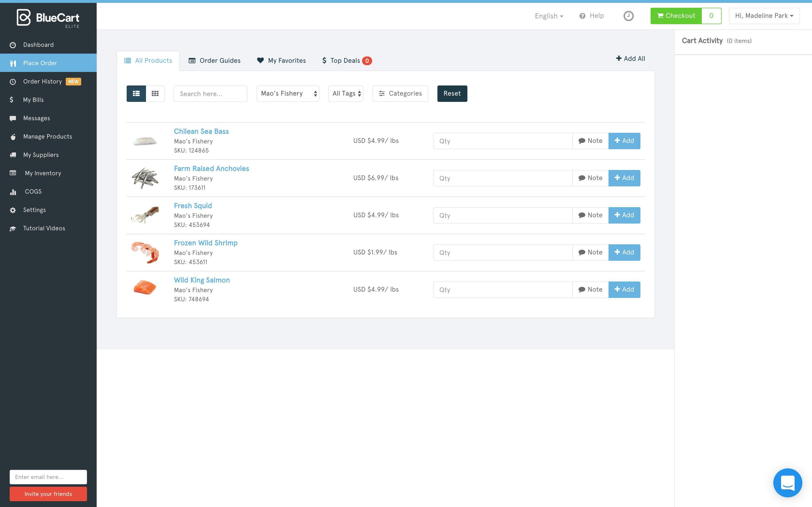Click the My Suppliers truck icon

(13, 155)
